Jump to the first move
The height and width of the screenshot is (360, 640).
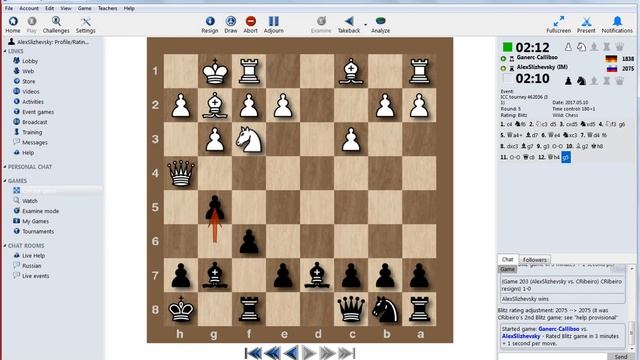[253, 353]
